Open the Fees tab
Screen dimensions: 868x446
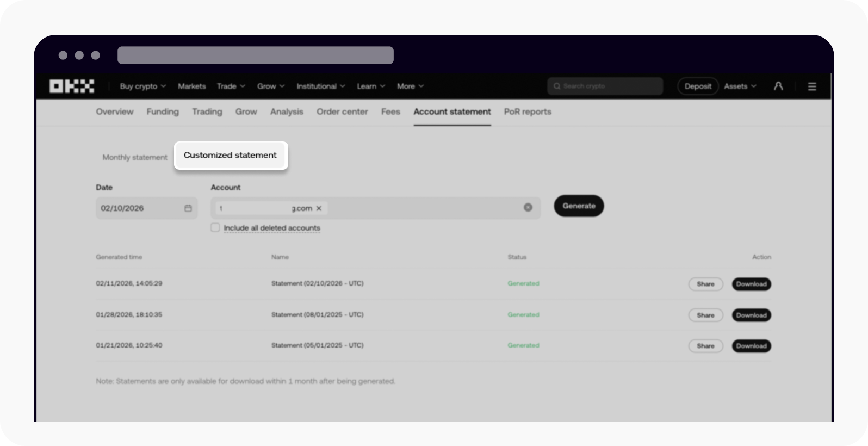click(x=390, y=112)
